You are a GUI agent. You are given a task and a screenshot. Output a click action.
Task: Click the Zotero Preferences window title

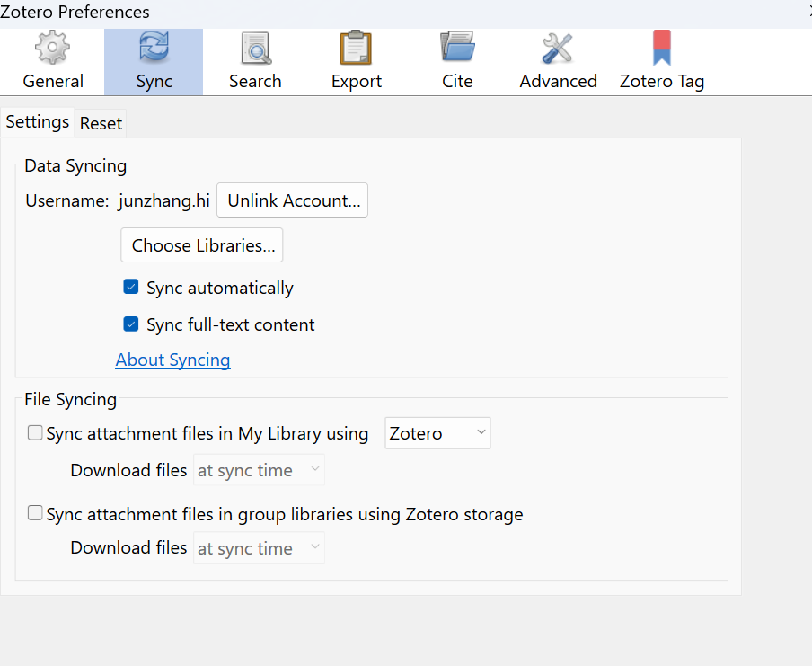tap(75, 12)
